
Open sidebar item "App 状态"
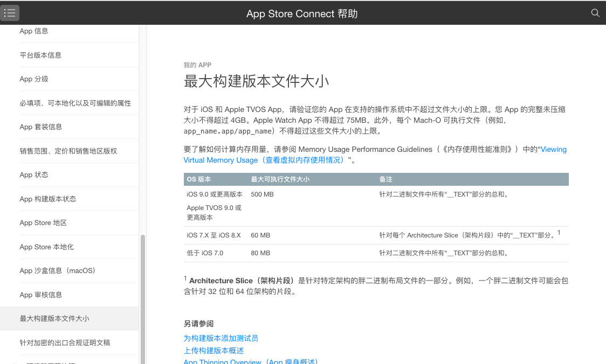pos(34,175)
